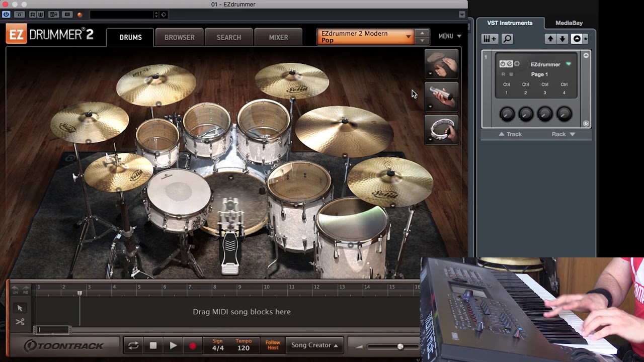Screen dimensions: 644x362
Task: Open the EZdrummer preset dropdown triangle in rack
Action: coord(569,64)
